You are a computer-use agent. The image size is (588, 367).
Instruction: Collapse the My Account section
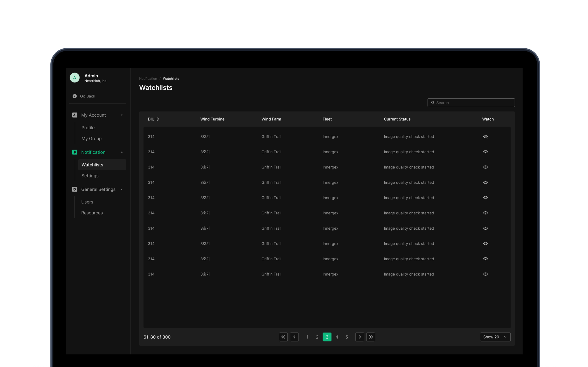point(121,115)
